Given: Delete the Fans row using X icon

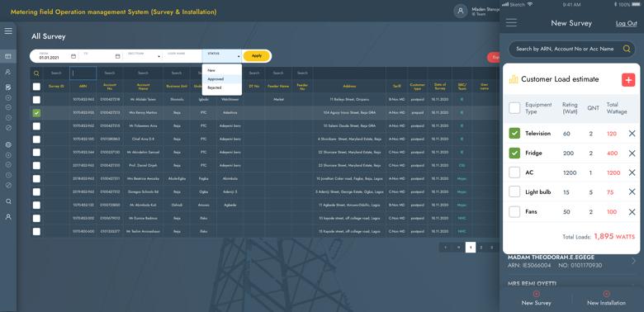Looking at the screenshot, I should [x=632, y=212].
